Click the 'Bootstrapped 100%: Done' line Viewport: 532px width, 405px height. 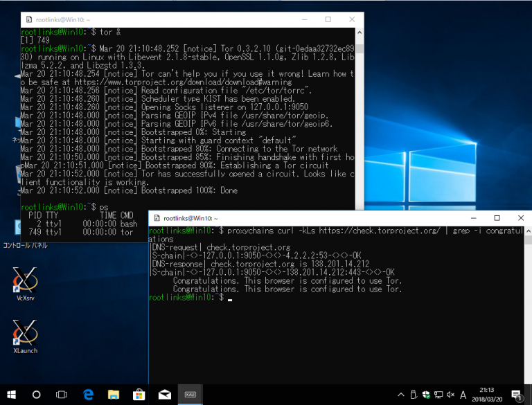tap(129, 190)
